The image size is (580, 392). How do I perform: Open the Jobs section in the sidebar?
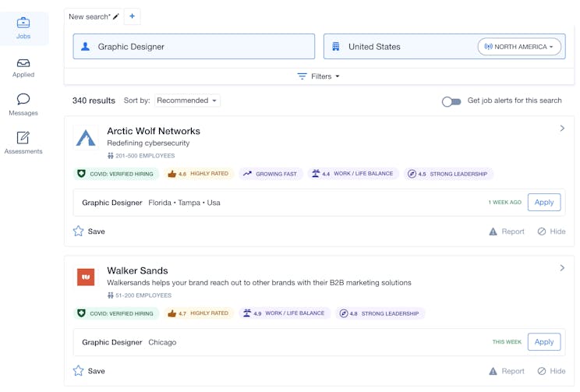click(x=23, y=29)
